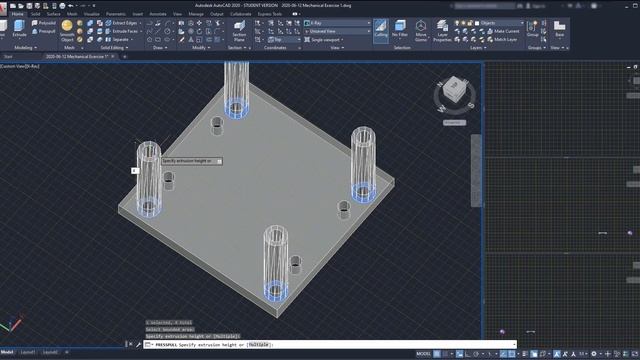This screenshot has width=640, height=360.
Task: Click Extract Edges in Solid Editing
Action: (x=121, y=23)
